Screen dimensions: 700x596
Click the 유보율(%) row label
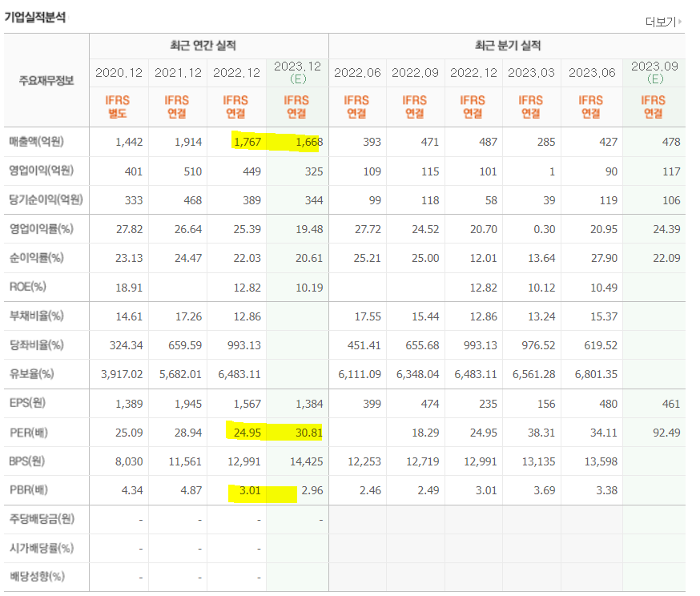tap(32, 373)
